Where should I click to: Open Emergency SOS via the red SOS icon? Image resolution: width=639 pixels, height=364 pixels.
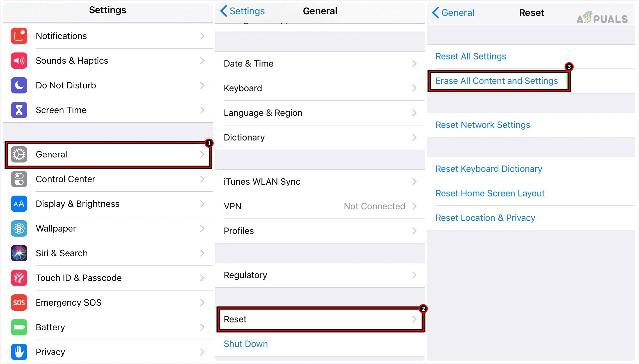coord(19,303)
